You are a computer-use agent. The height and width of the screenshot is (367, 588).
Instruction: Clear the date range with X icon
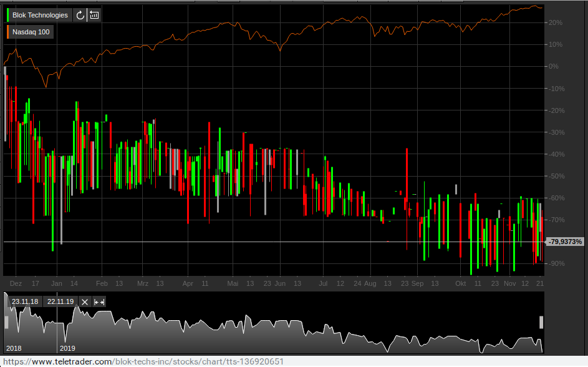[x=85, y=301]
